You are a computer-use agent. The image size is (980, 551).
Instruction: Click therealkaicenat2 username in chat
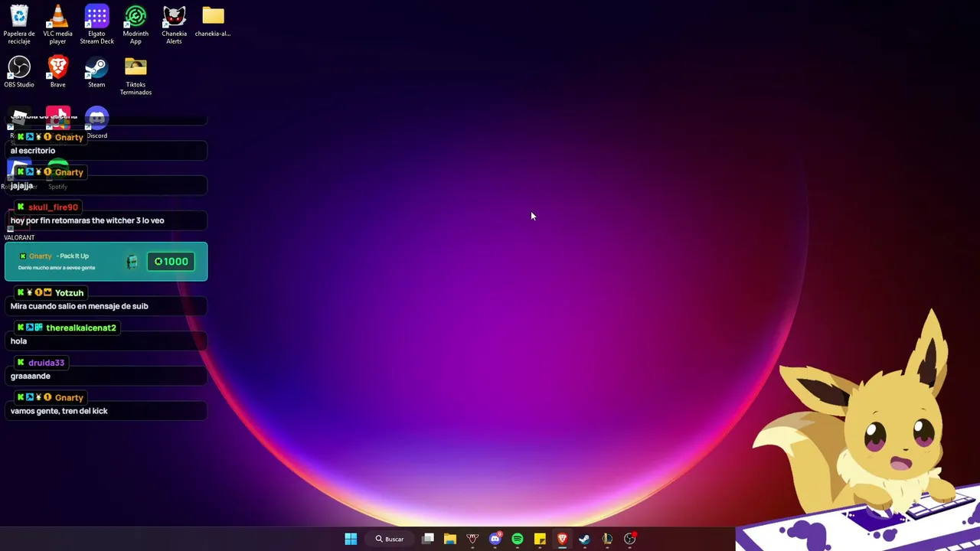(x=81, y=328)
